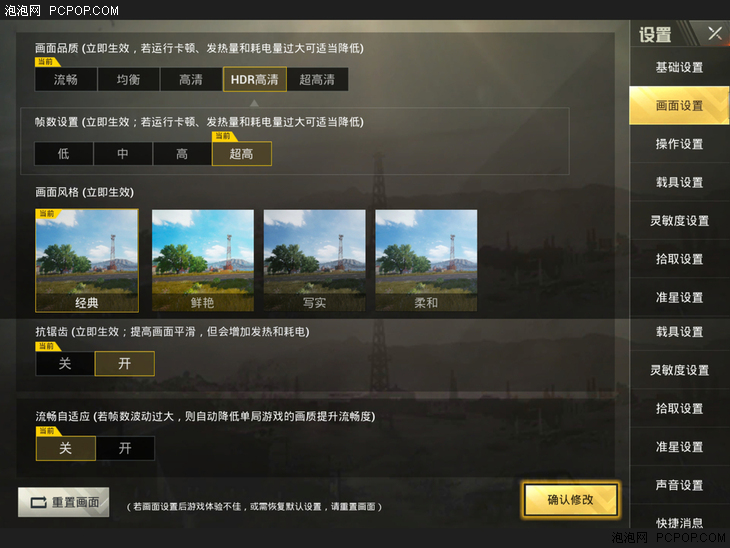Select HDR高清 graphics quality

coord(255,79)
